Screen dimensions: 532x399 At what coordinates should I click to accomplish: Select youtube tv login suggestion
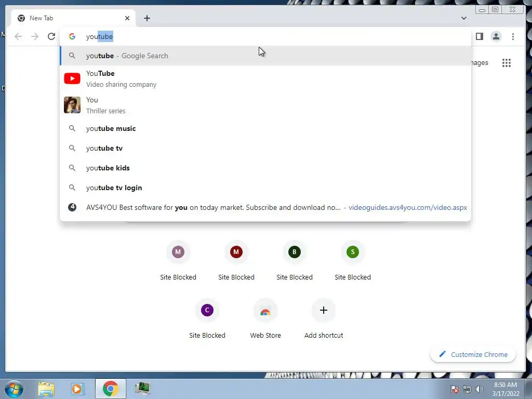tap(265, 188)
